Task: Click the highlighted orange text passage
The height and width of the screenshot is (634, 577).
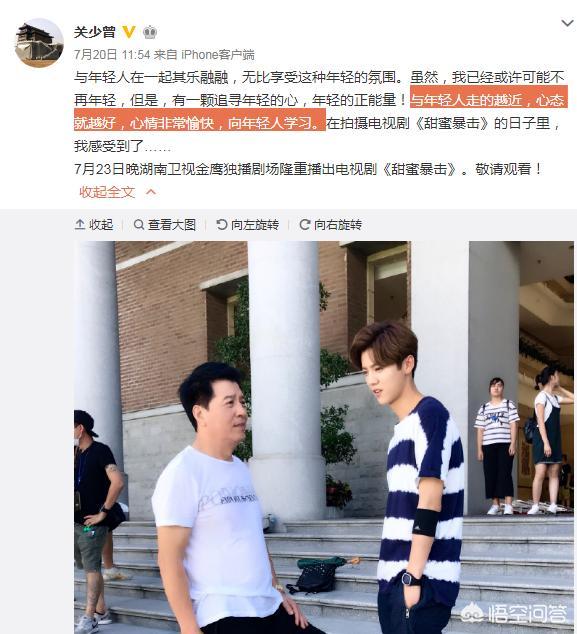Action: pos(319,111)
